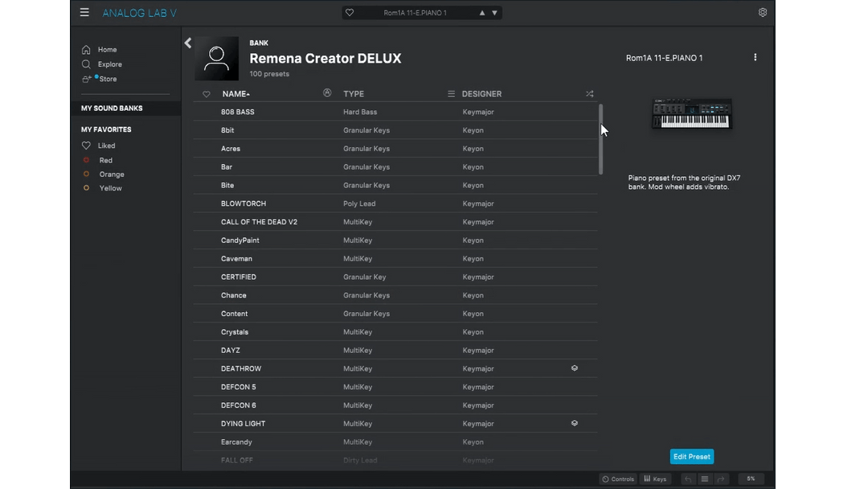Click the Arturia filter icon in the list header
Image resolution: width=868 pixels, height=489 pixels.
pos(327,93)
